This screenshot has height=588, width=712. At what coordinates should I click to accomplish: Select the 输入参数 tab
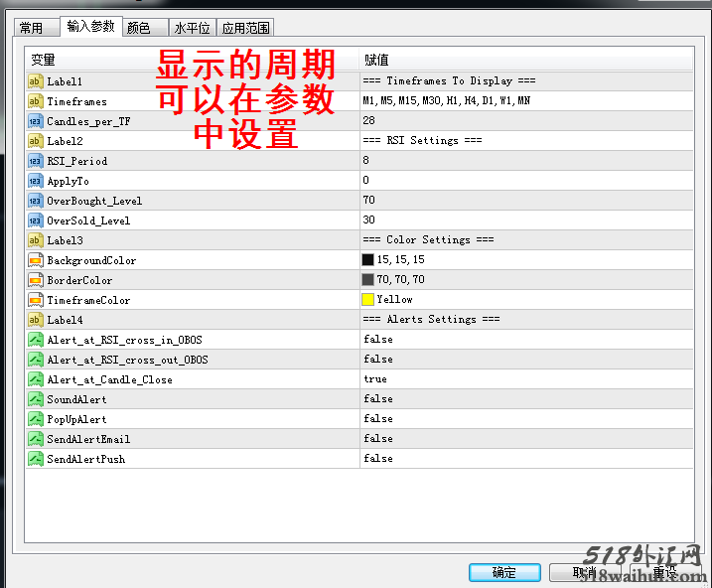[90, 27]
